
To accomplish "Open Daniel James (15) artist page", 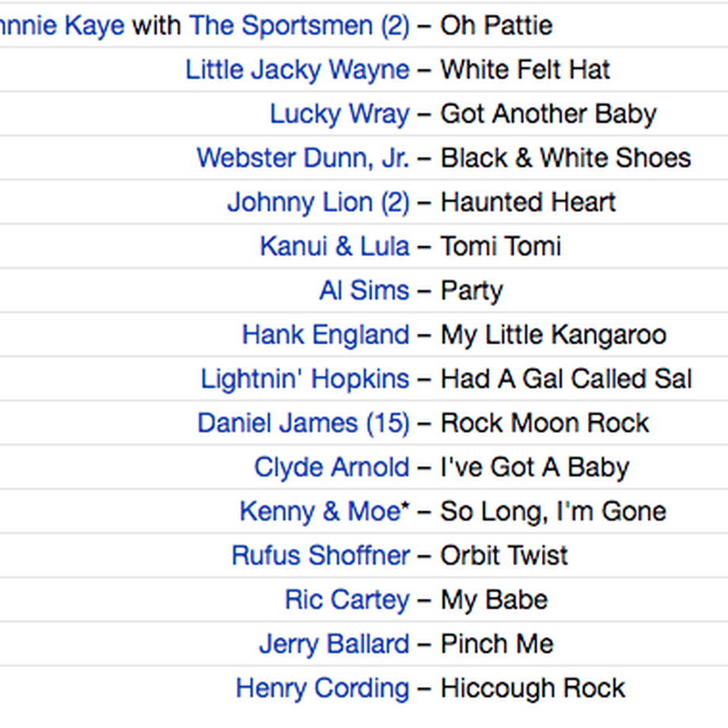I will 304,423.
